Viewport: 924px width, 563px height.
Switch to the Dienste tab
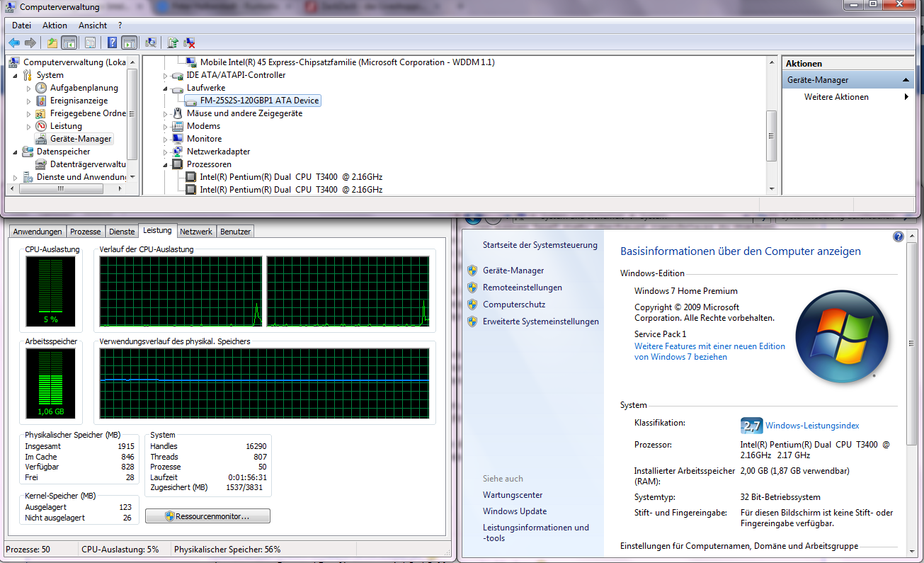[122, 232]
